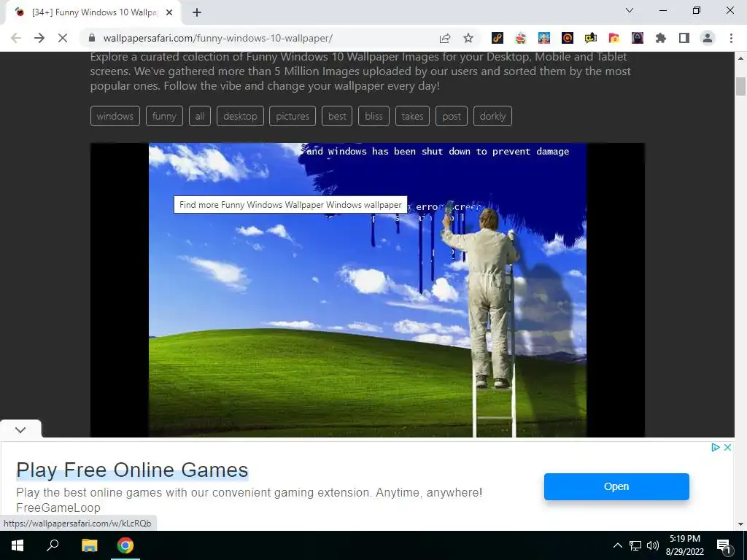Select the 'windows' tag

point(115,116)
